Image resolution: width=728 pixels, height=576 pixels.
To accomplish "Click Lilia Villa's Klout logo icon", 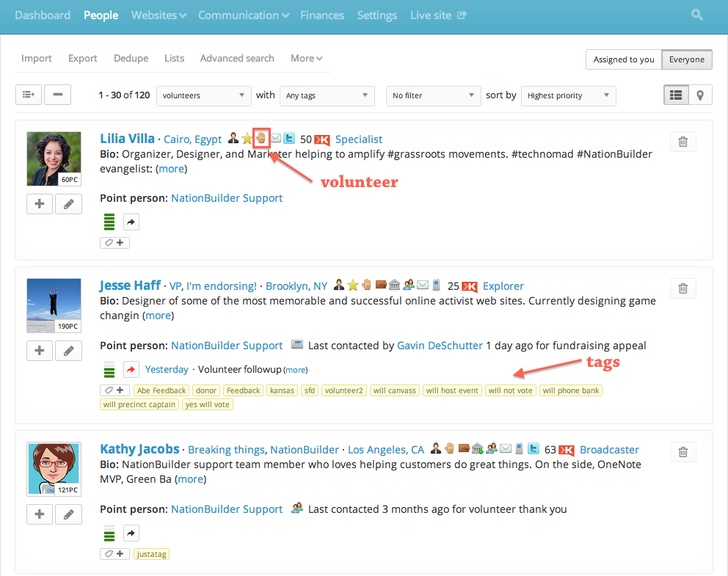I will click(322, 139).
